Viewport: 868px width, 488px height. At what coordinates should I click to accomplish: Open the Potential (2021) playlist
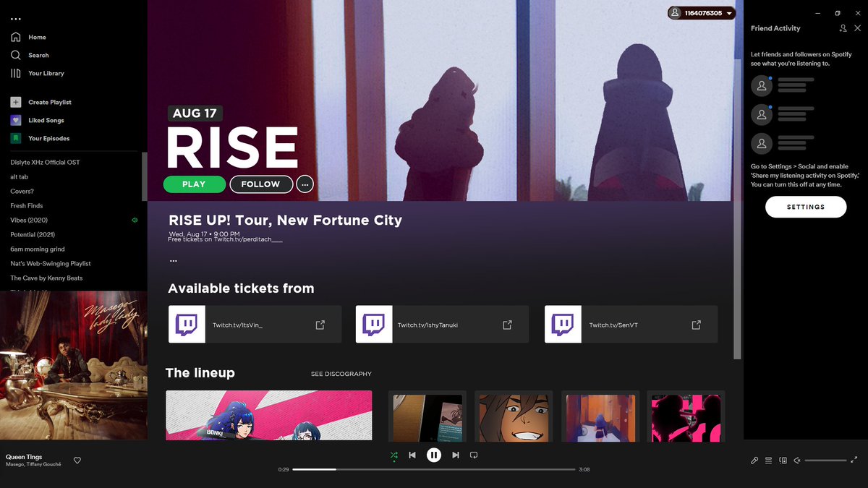33,234
